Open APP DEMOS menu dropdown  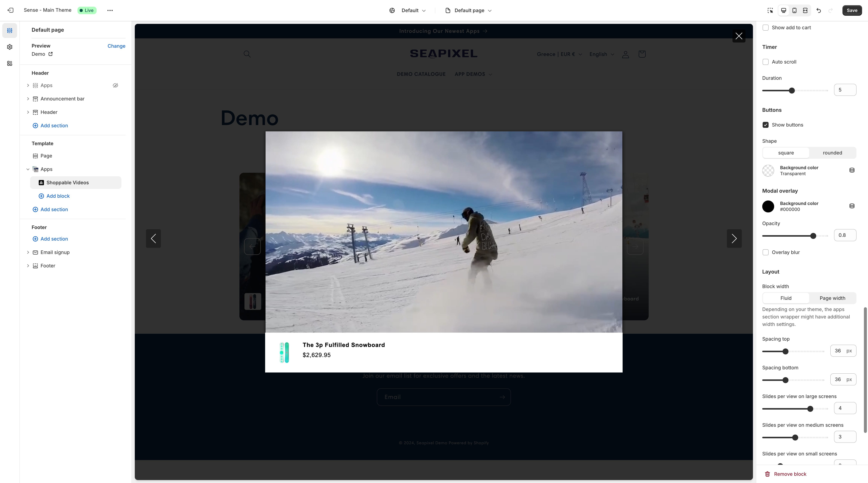pyautogui.click(x=473, y=74)
